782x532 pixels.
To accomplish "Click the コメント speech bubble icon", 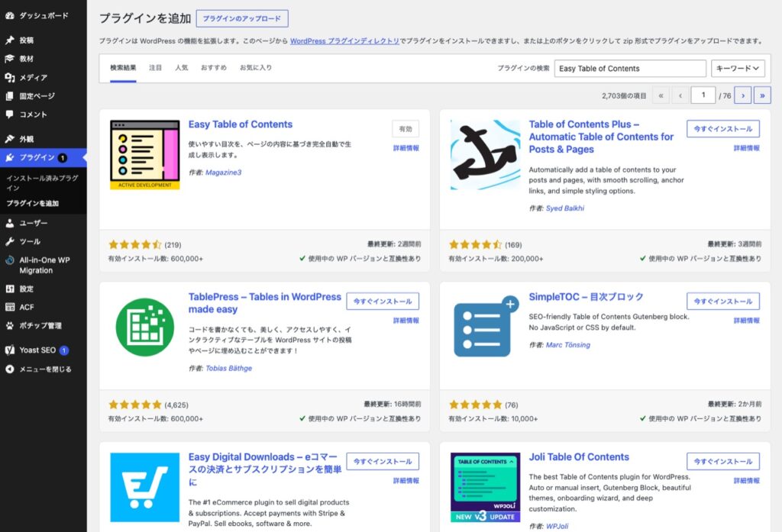I will [x=9, y=114].
